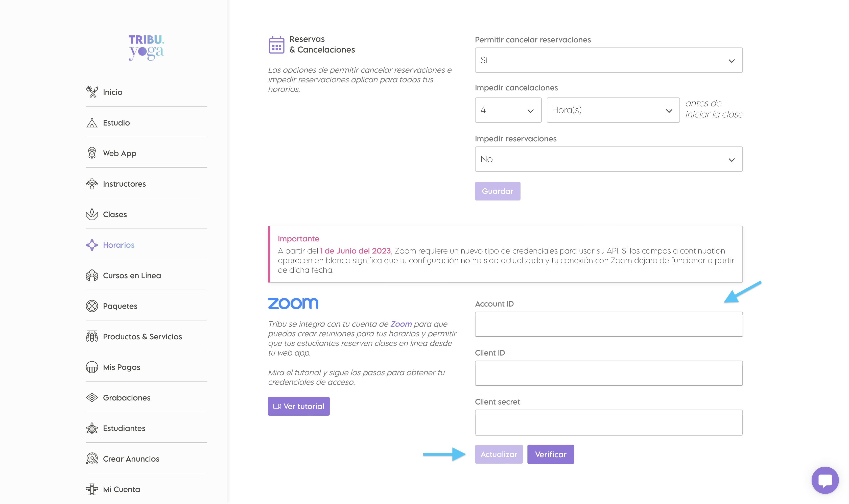Open the Paquetes wheel icon
This screenshot has height=504, width=849.
coord(92,306)
